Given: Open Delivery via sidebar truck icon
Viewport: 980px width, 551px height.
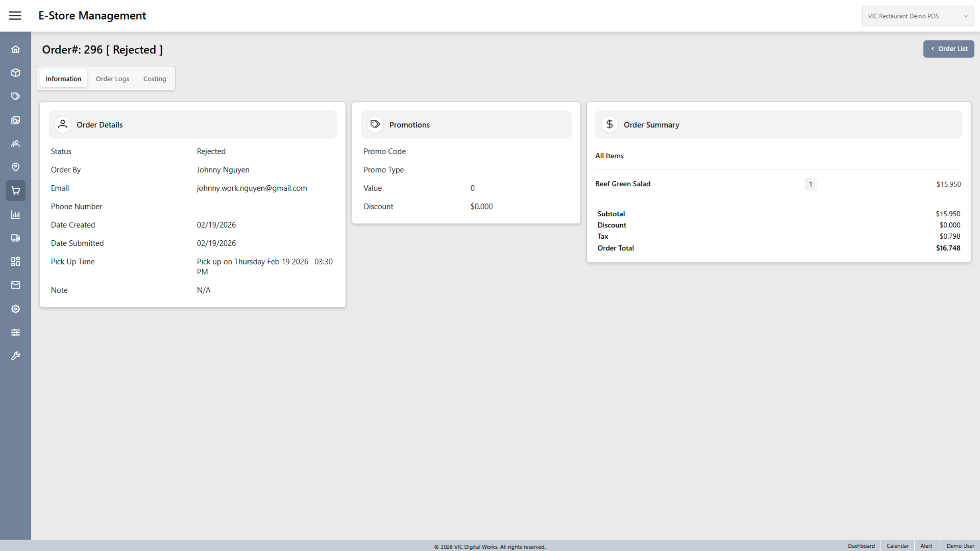Looking at the screenshot, I should click(x=16, y=238).
